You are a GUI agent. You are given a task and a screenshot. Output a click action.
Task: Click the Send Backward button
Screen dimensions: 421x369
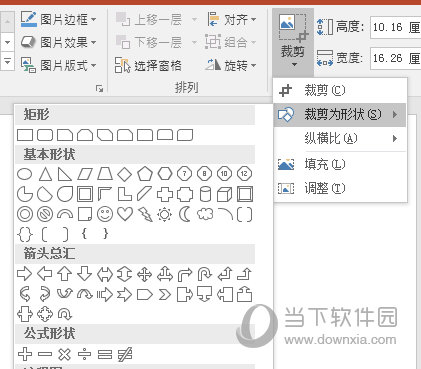coord(150,42)
